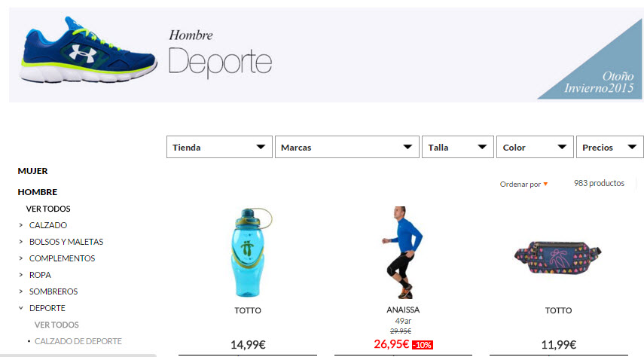644x357 pixels.
Task: Open the Totto water bottle product image
Action: pos(250,252)
